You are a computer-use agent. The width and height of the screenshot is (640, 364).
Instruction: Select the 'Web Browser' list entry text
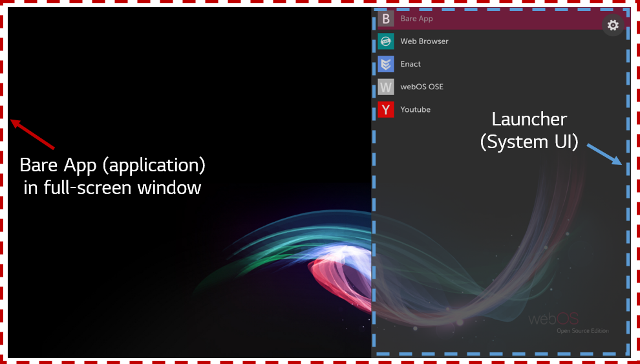click(x=424, y=41)
